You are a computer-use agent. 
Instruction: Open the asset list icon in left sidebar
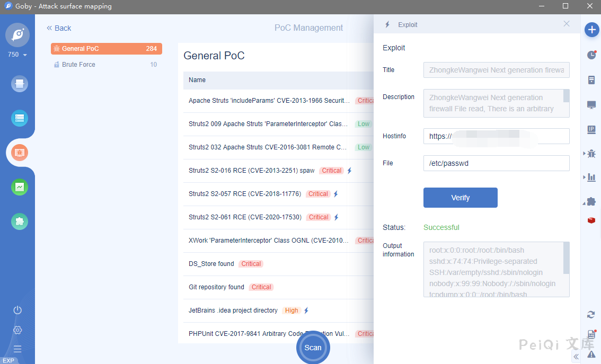coord(20,118)
